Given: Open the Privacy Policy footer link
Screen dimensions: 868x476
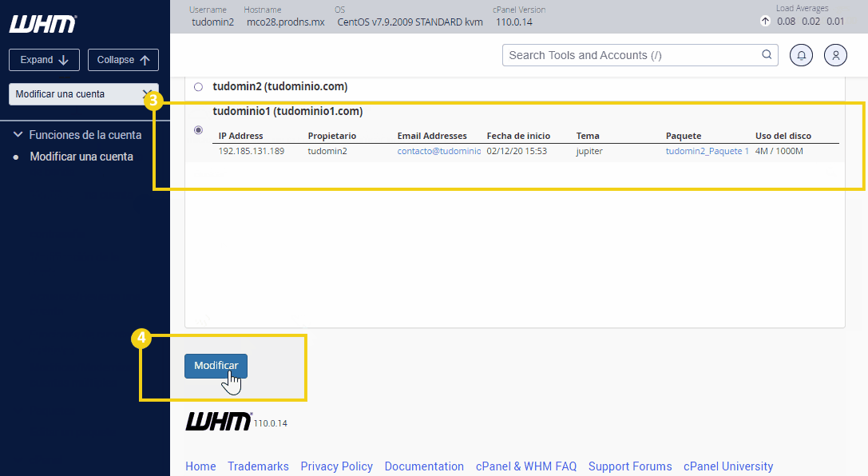Looking at the screenshot, I should (x=336, y=466).
